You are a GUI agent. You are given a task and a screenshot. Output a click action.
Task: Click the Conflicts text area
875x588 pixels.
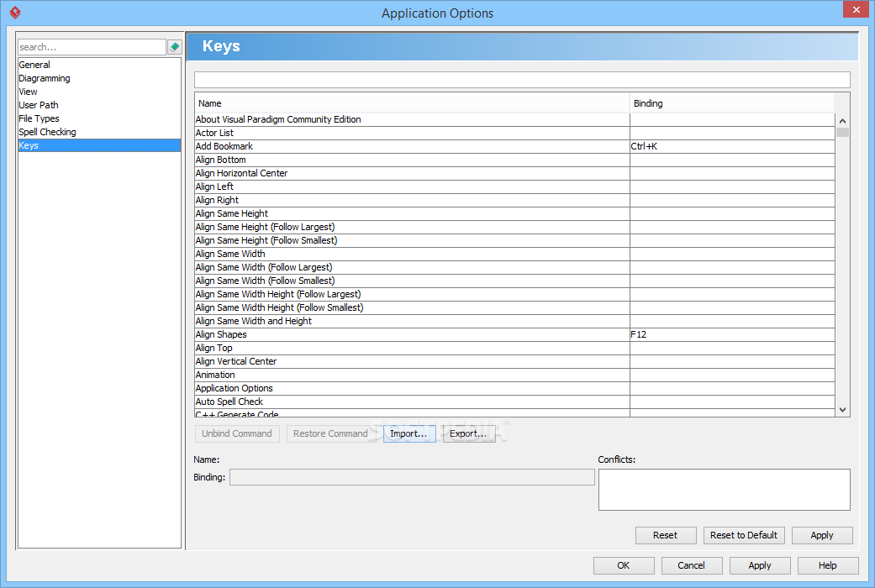[x=725, y=489]
